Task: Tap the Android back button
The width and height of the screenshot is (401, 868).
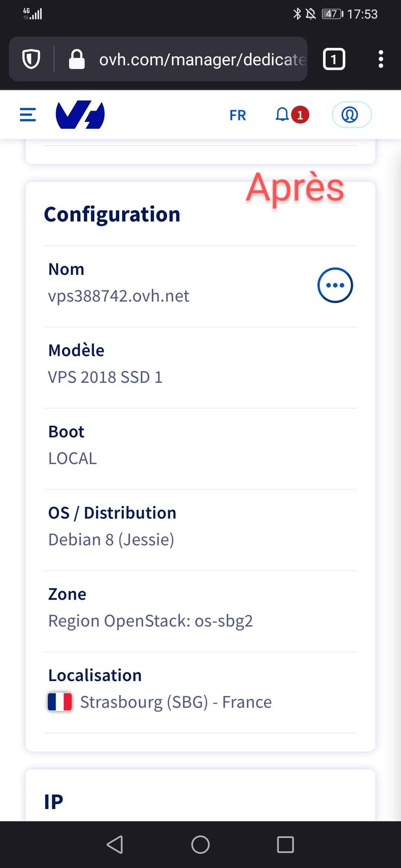Action: [115, 844]
